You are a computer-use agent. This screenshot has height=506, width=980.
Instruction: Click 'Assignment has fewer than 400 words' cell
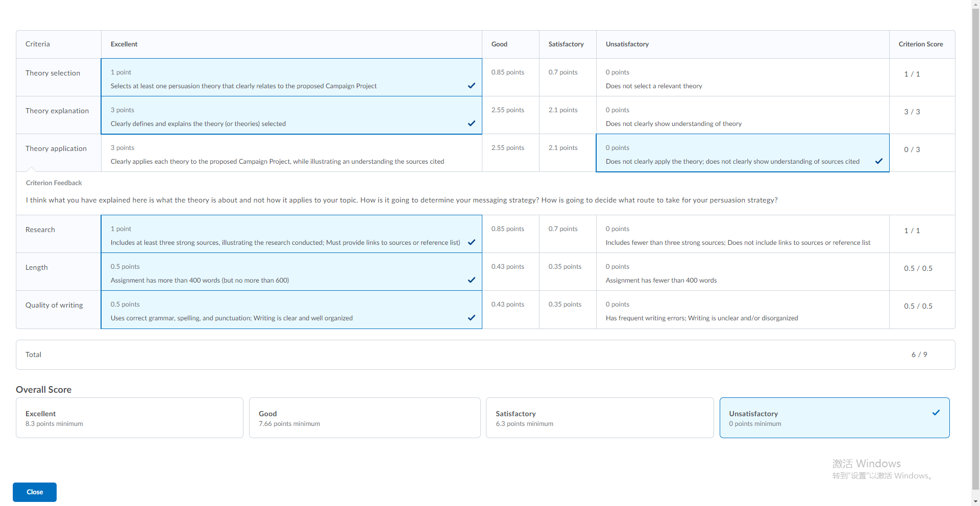[x=743, y=272]
